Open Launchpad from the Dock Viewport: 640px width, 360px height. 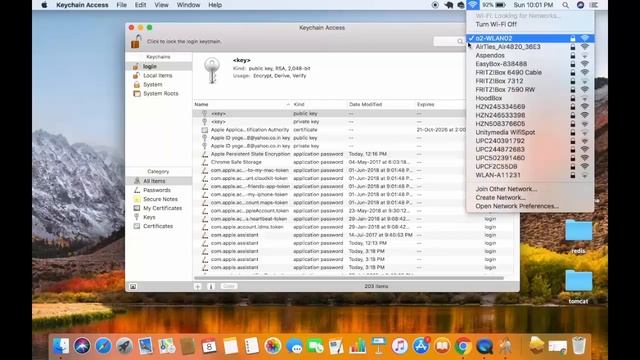(x=124, y=347)
